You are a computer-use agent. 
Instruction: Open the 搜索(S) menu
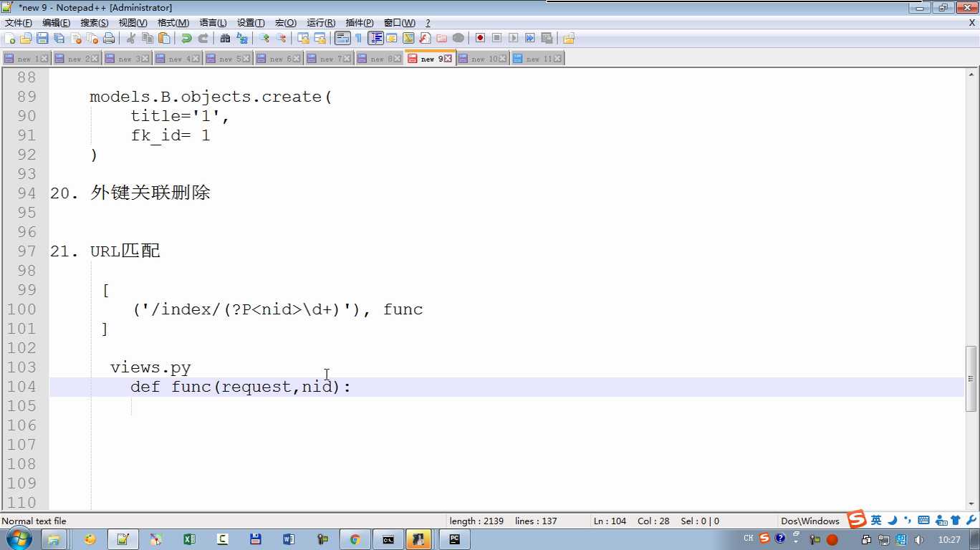point(95,23)
